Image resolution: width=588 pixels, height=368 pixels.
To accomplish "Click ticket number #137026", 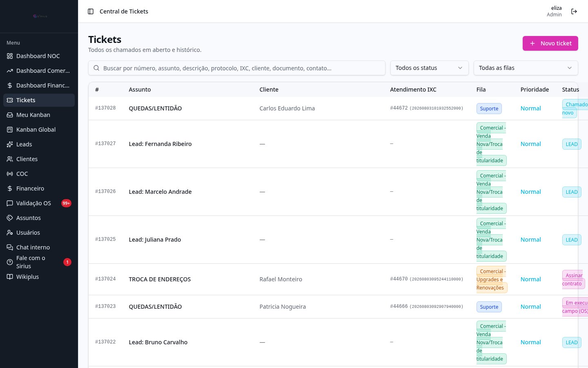I will (x=105, y=192).
